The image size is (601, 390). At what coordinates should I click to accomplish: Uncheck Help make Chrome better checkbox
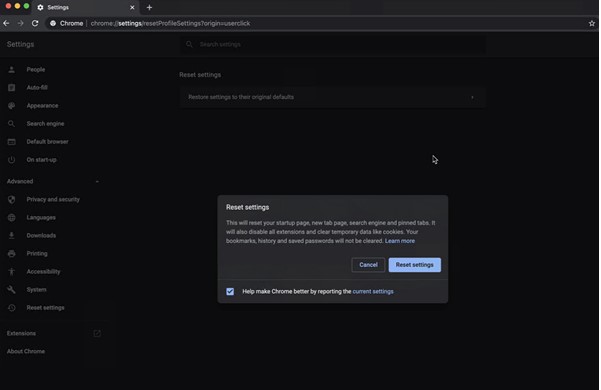tap(230, 292)
